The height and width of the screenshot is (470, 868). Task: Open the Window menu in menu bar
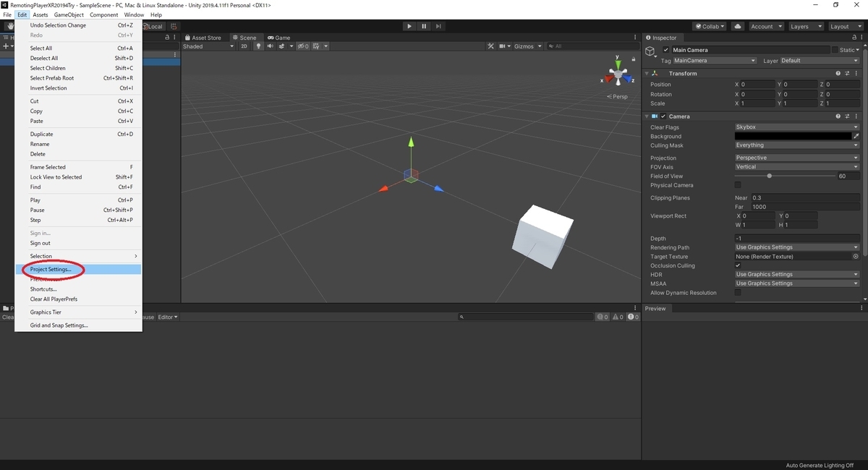pos(134,14)
